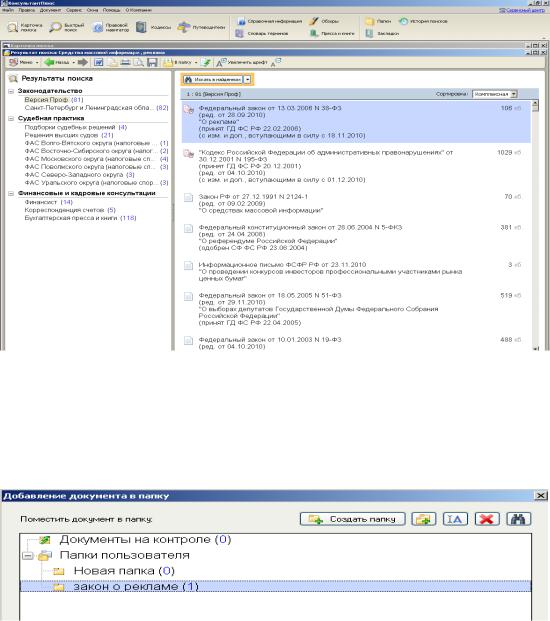Open Папки folders in top toolbar
This screenshot has width=550, height=621.
click(378, 21)
